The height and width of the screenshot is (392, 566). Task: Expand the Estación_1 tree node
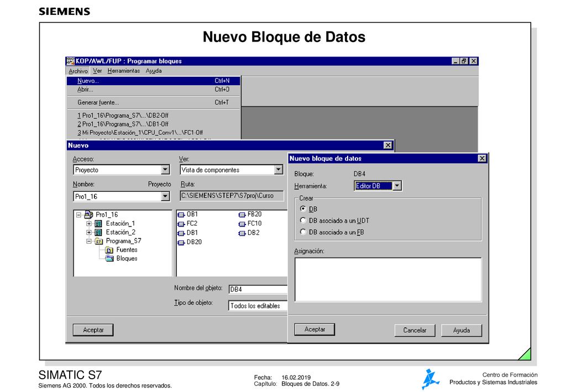89,224
